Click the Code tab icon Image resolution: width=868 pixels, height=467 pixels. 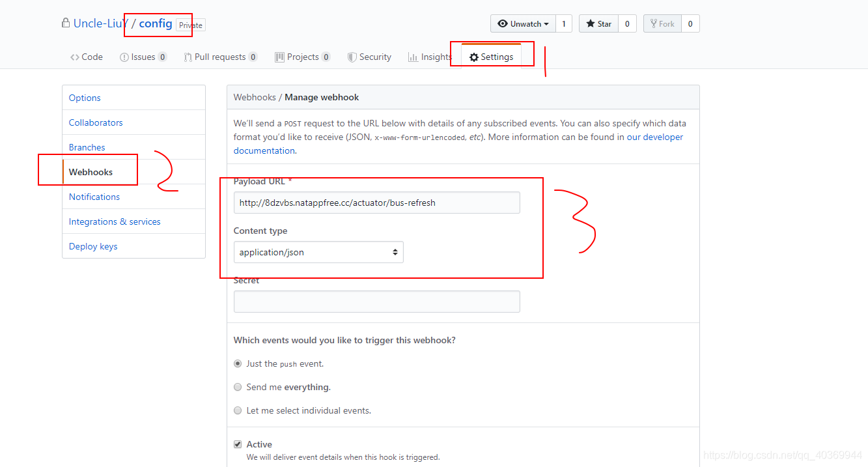point(76,57)
